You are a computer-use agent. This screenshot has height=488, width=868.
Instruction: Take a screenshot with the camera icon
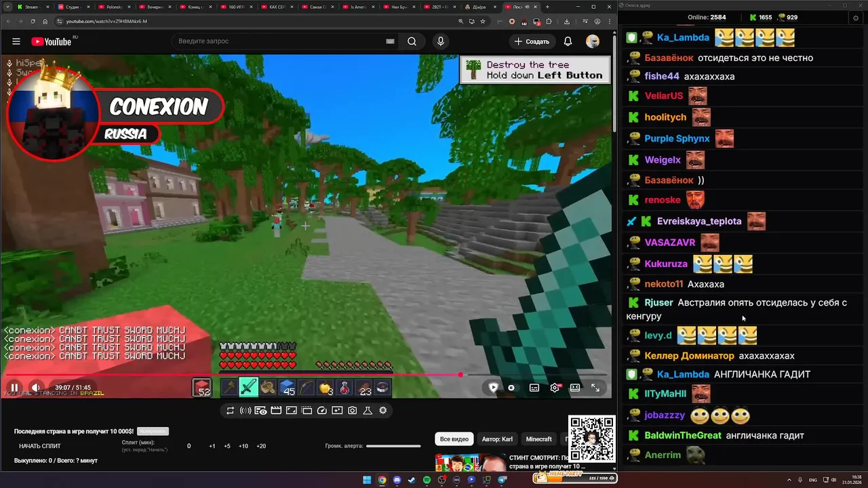(x=353, y=411)
